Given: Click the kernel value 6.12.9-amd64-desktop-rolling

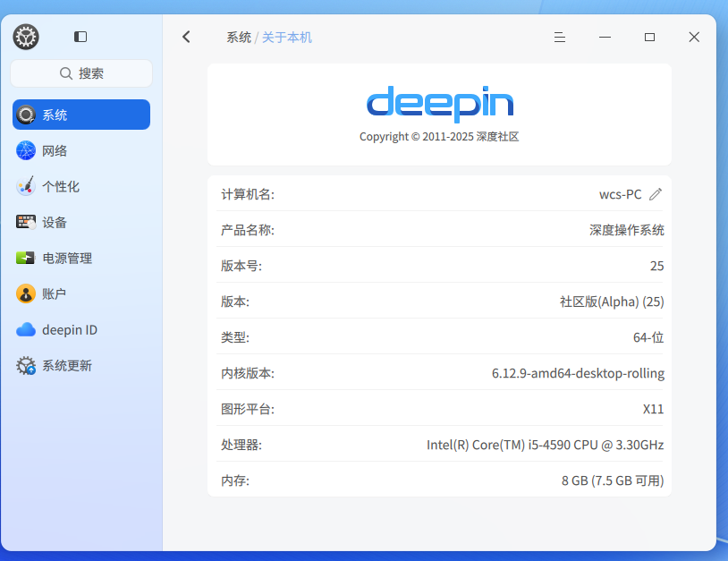Looking at the screenshot, I should (578, 373).
